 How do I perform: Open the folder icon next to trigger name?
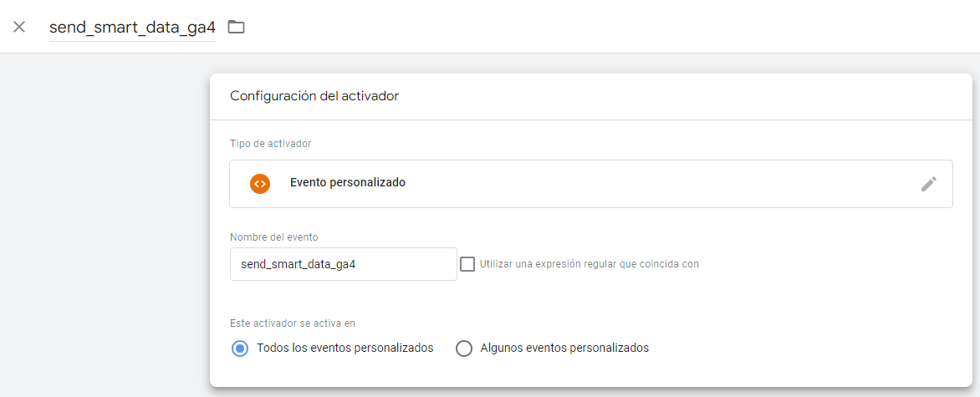coord(236,27)
